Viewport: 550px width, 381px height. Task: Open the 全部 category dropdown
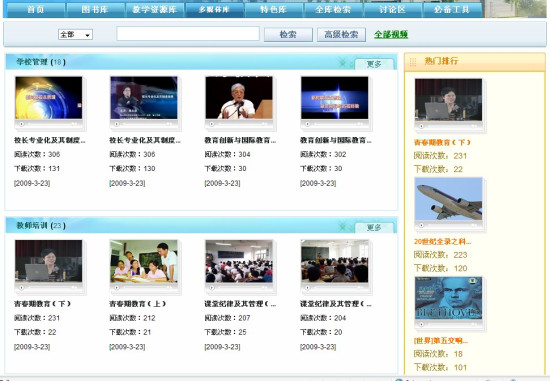75,34
